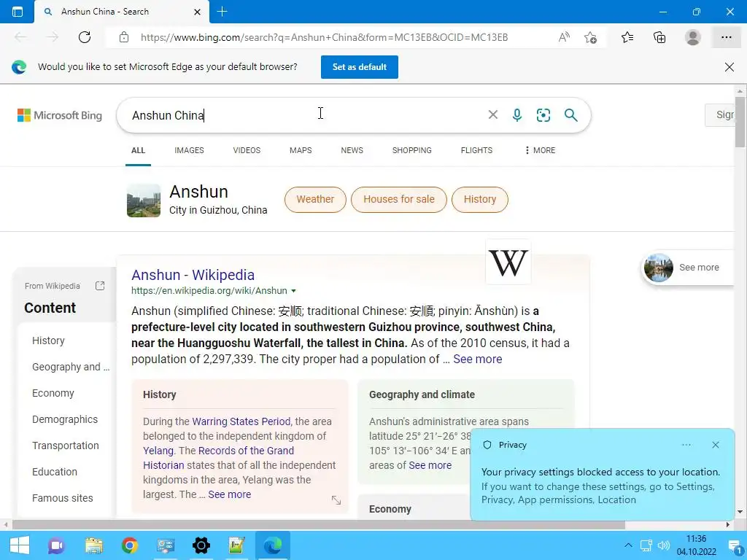Viewport: 747px width, 560px height.
Task: Open a new browser tab
Action: tap(222, 12)
